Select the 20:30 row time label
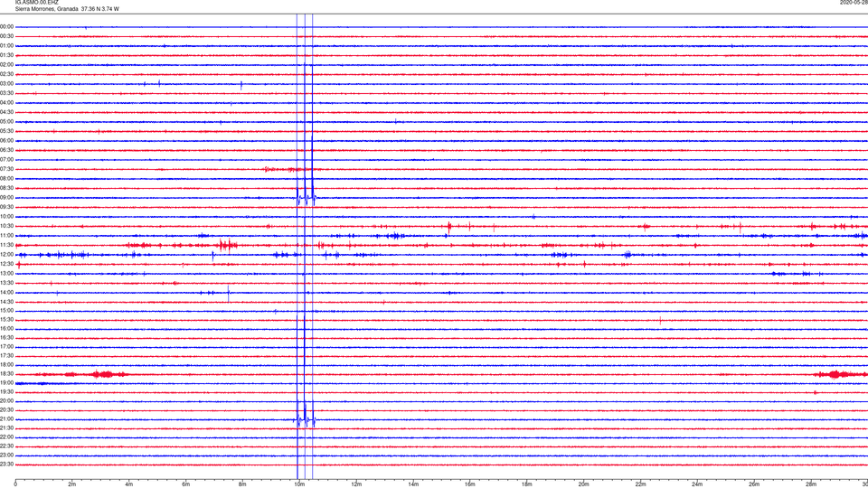 click(x=6, y=410)
